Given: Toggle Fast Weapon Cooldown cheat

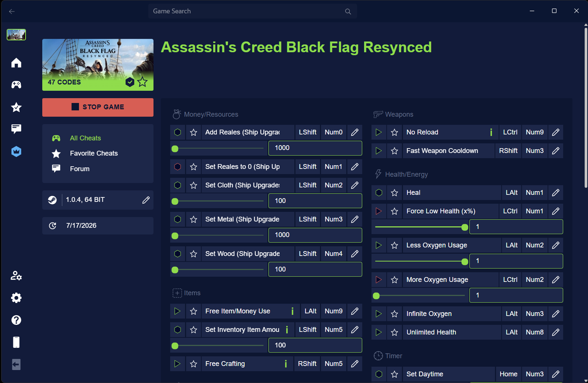Looking at the screenshot, I should [x=379, y=151].
